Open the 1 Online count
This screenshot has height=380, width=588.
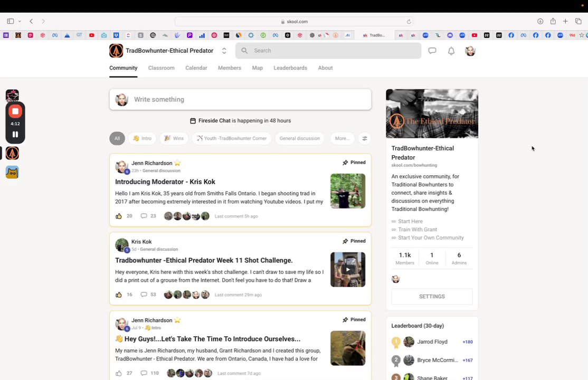(432, 258)
